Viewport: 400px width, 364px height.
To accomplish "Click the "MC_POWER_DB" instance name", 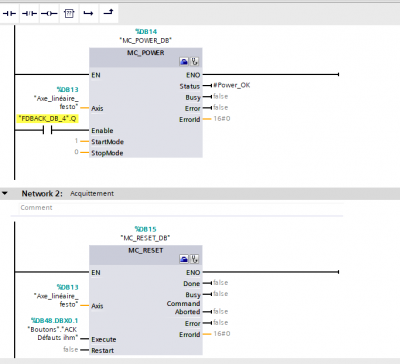I will tap(146, 40).
